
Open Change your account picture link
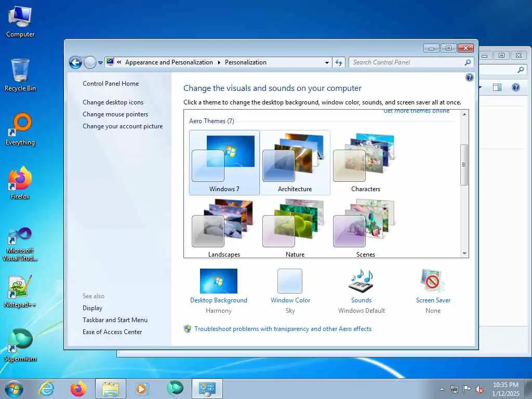123,126
